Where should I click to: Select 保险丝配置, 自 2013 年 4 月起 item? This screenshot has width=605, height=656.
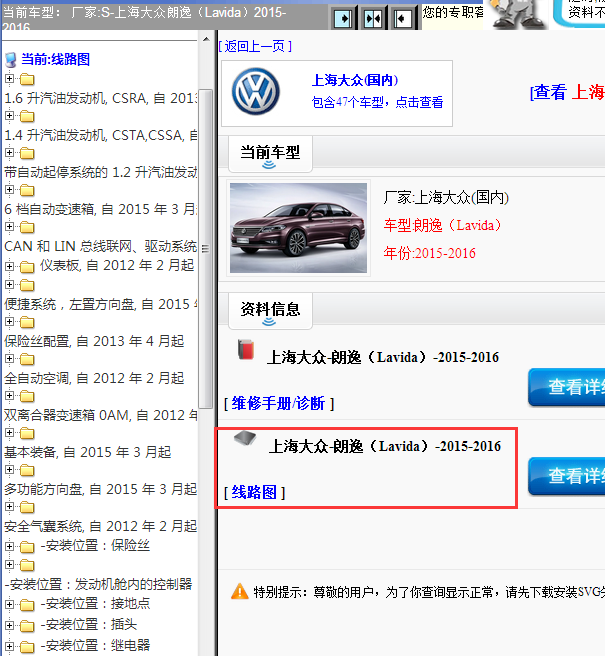click(x=94, y=341)
